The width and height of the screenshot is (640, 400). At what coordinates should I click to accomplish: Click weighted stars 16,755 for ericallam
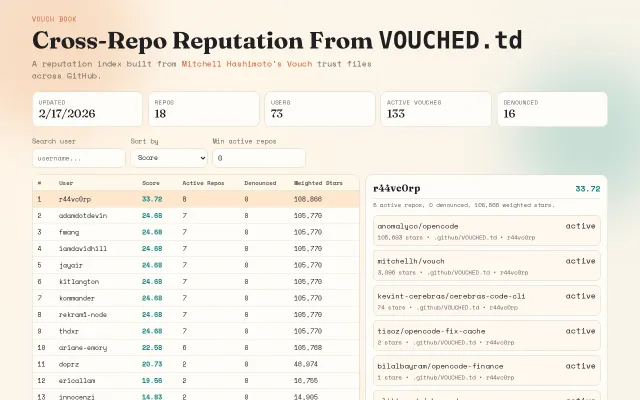(x=306, y=380)
